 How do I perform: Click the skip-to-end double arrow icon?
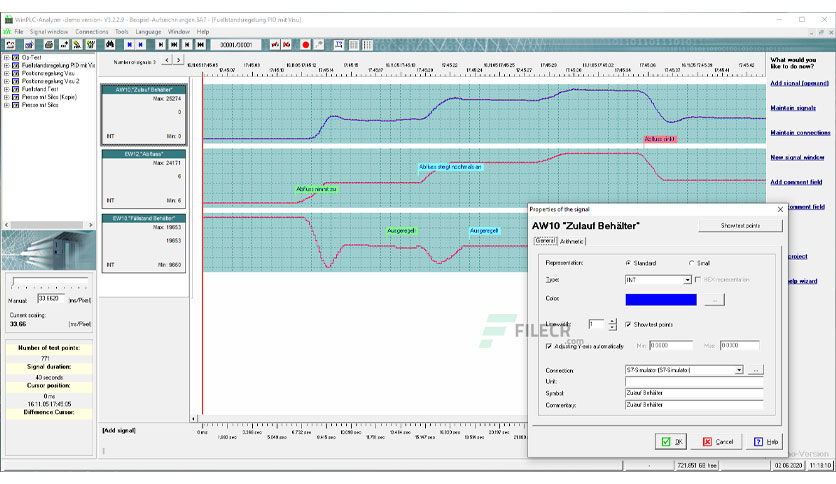[x=174, y=45]
